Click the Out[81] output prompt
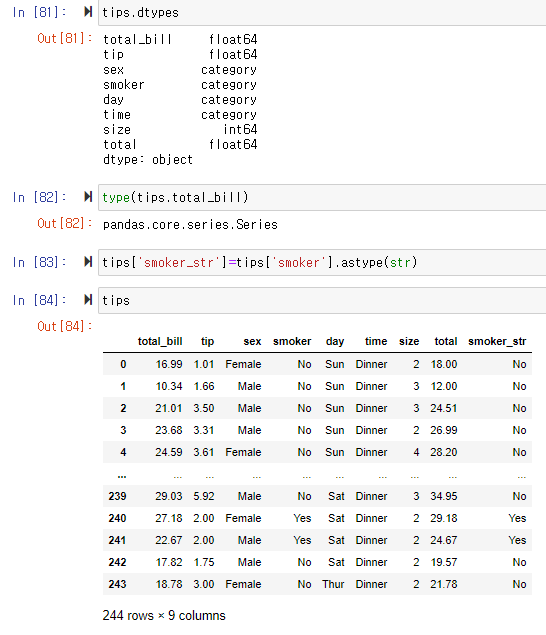This screenshot has height=635, width=546. 64,38
